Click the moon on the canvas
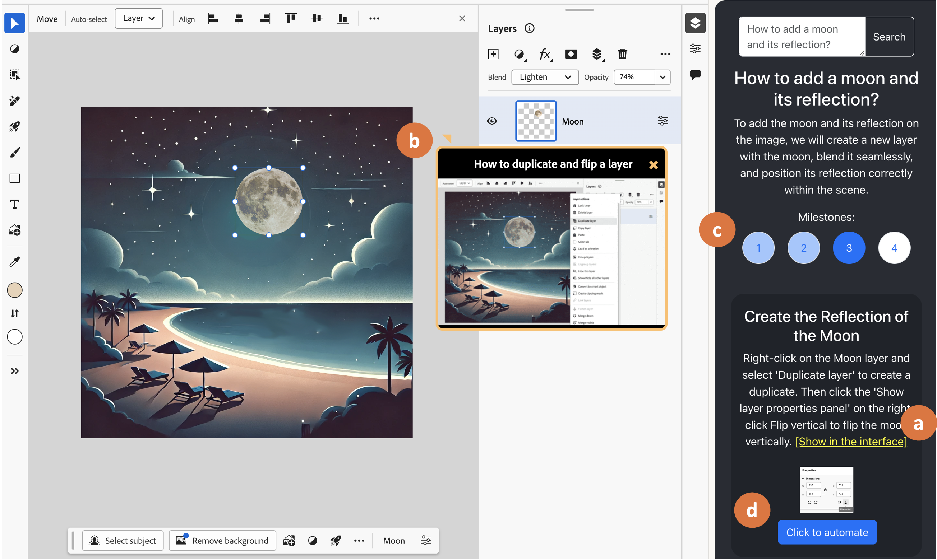Screen dimensions: 937x560 (269, 201)
